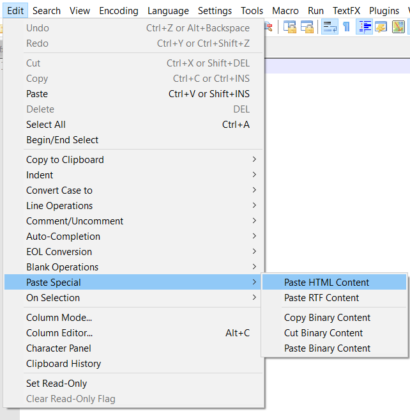
Task: Click the User Defined Language icon
Action: (x=381, y=27)
